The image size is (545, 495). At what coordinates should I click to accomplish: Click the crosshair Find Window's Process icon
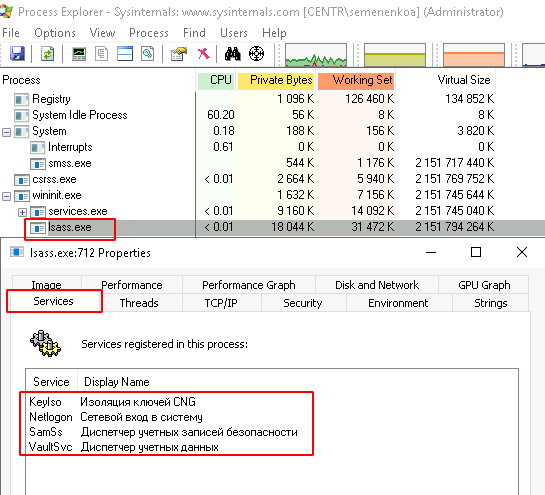coord(257,54)
